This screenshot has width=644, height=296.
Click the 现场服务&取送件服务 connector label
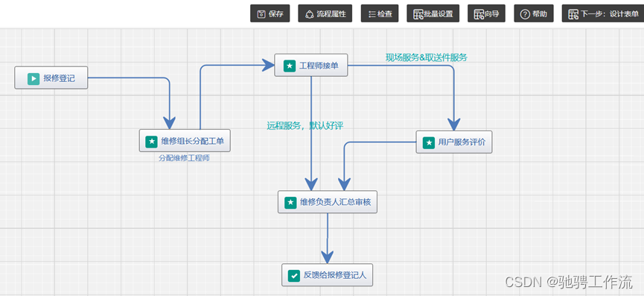coord(427,57)
